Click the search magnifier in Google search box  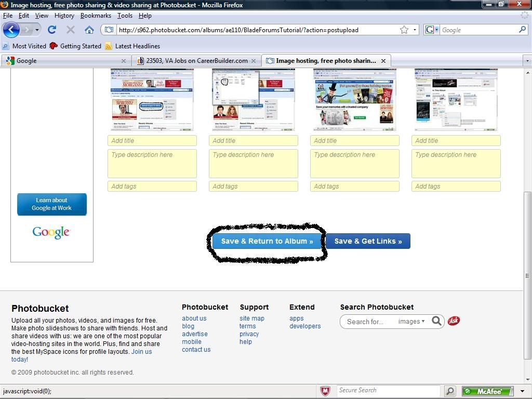tap(523, 30)
